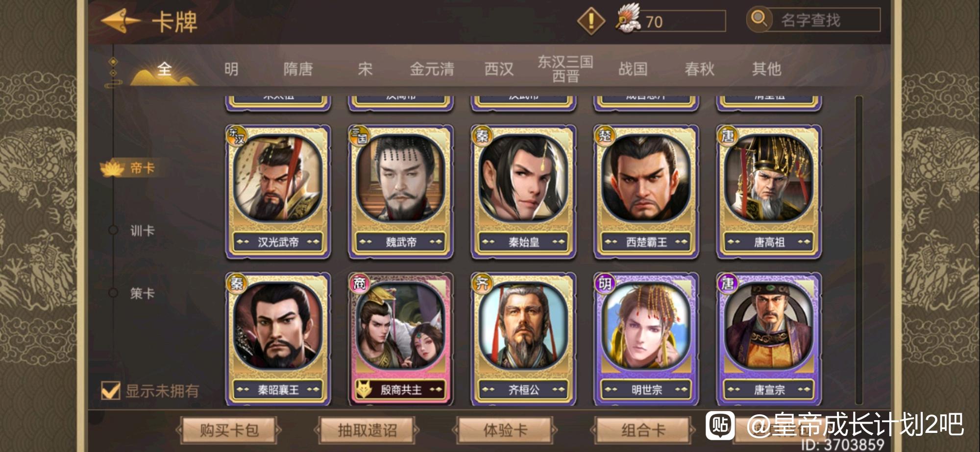This screenshot has height=452, width=980.
Task: Uncheck the 显示未拥有 checkbox
Action: (x=110, y=390)
